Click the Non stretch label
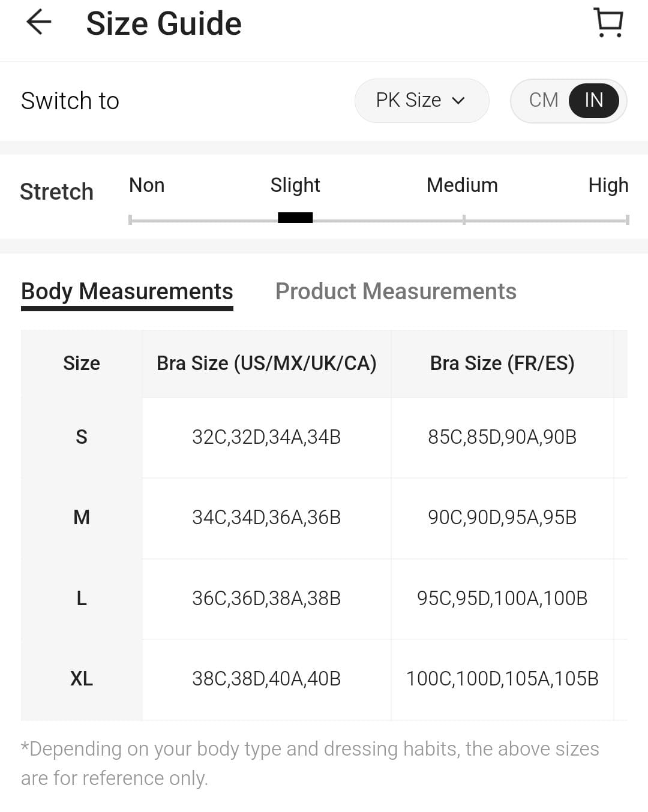648x812 pixels. pos(146,185)
